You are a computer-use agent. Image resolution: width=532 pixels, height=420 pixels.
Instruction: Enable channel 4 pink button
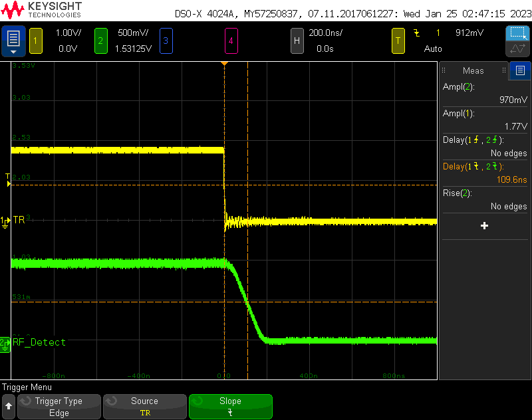point(231,41)
